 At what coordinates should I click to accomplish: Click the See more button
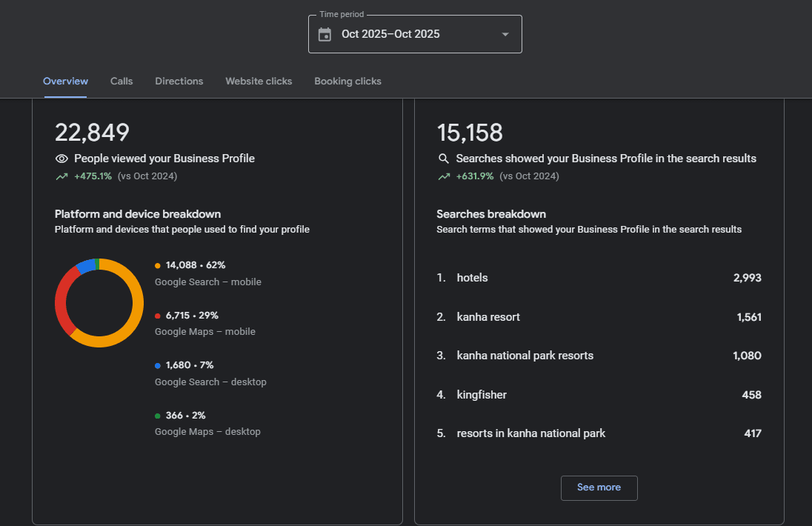(x=599, y=487)
